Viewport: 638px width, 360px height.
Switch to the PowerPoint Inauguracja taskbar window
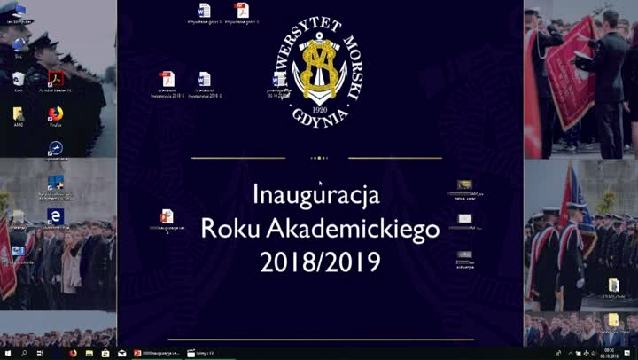pyautogui.click(x=157, y=353)
